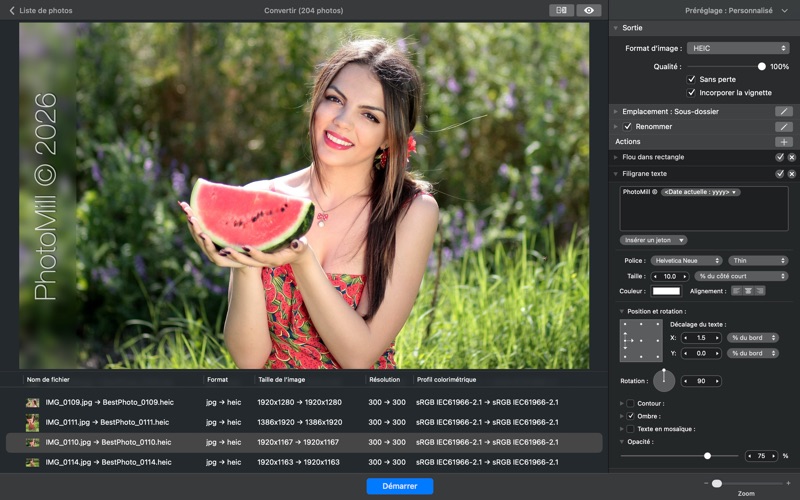Sort by Résolution column header

[385, 380]
